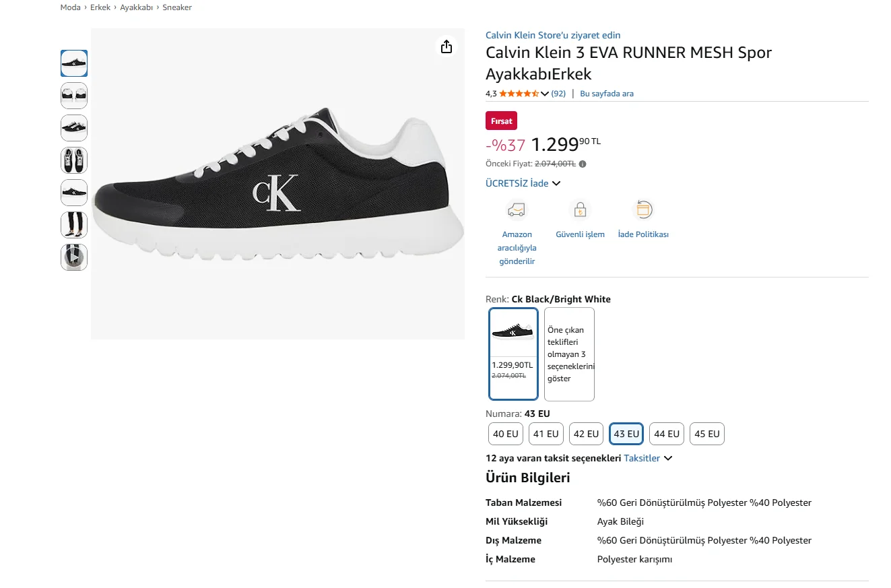The width and height of the screenshot is (891, 588).
Task: Click the Amazon delivery truck icon
Action: pos(517,210)
